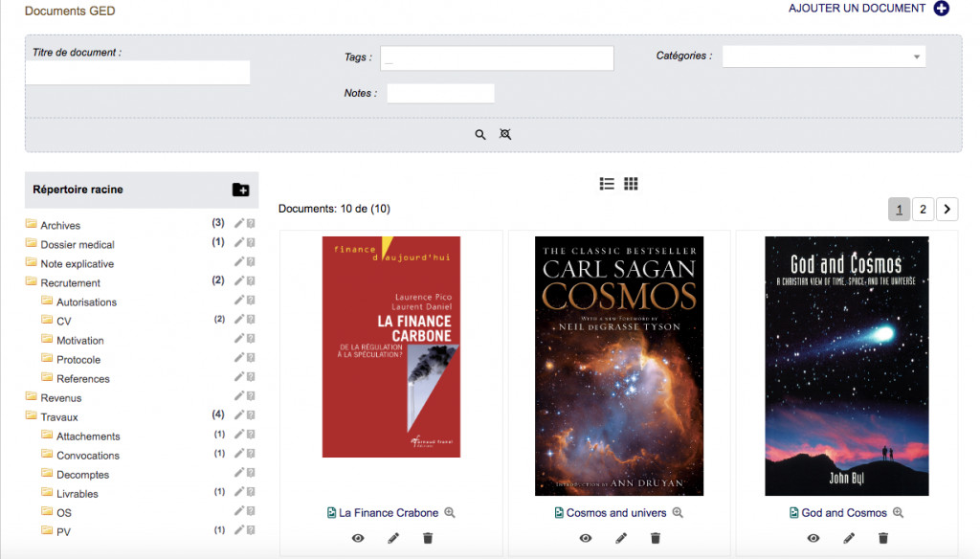
Task: View La Finance Crabone with eye icon
Action: [358, 538]
